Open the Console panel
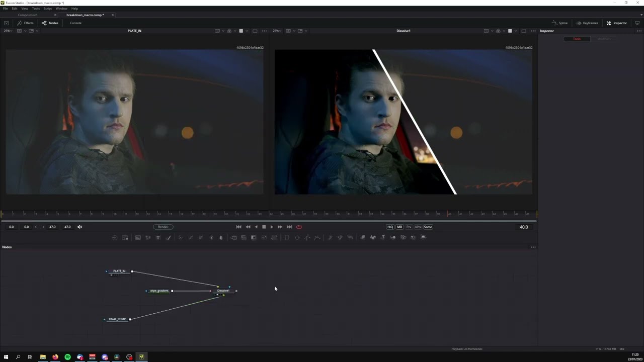Viewport: 644px width, 362px height. (75, 23)
